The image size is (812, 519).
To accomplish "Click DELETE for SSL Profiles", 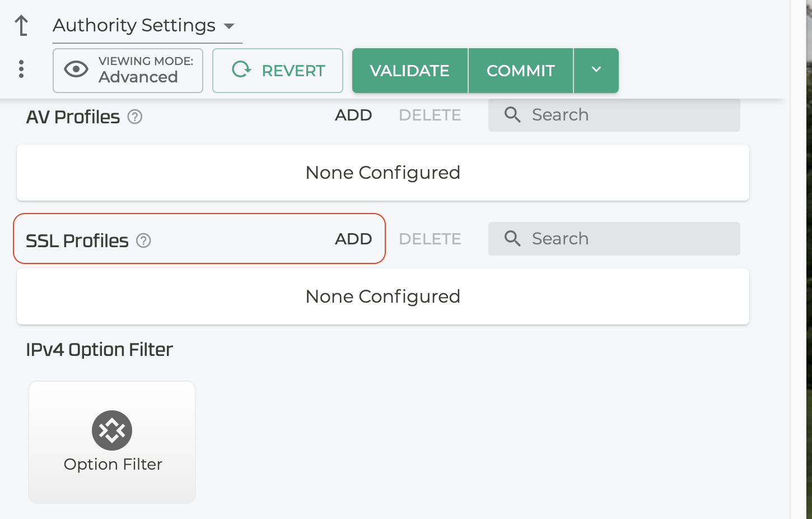I will click(x=430, y=239).
